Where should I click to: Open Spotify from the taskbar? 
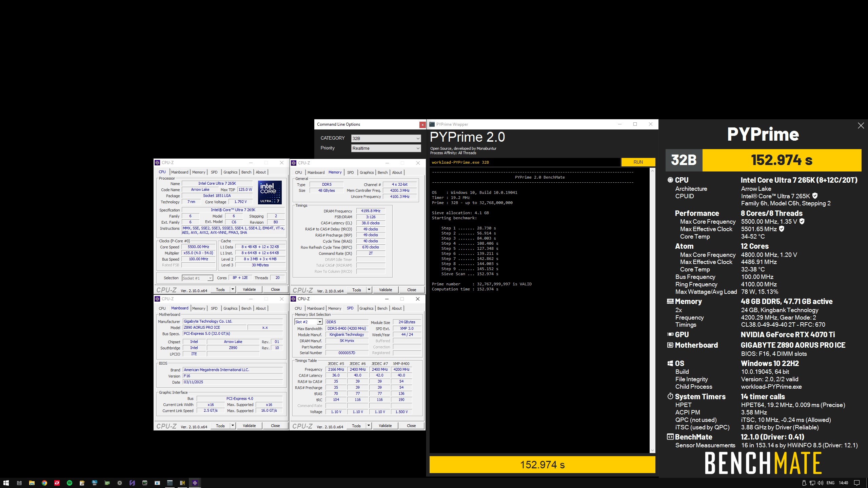click(70, 483)
